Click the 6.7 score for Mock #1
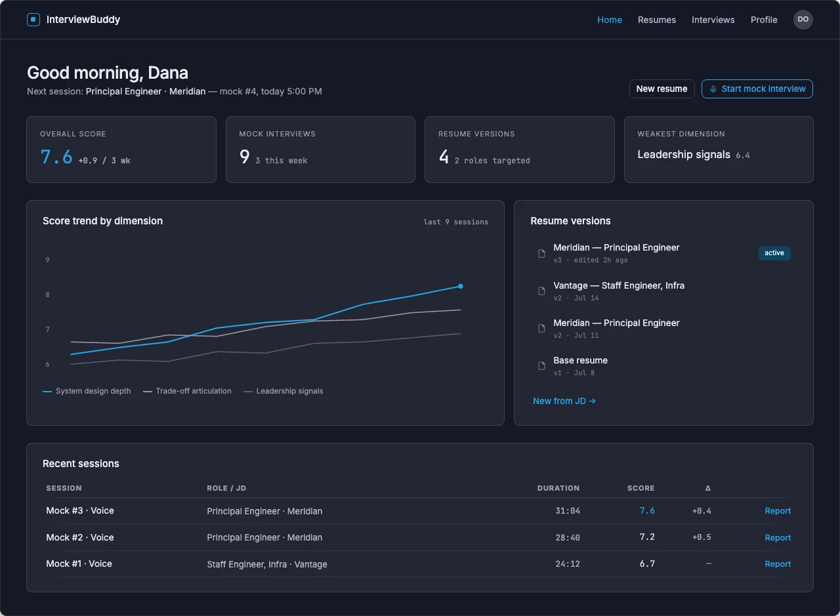The height and width of the screenshot is (616, 840). coord(648,564)
